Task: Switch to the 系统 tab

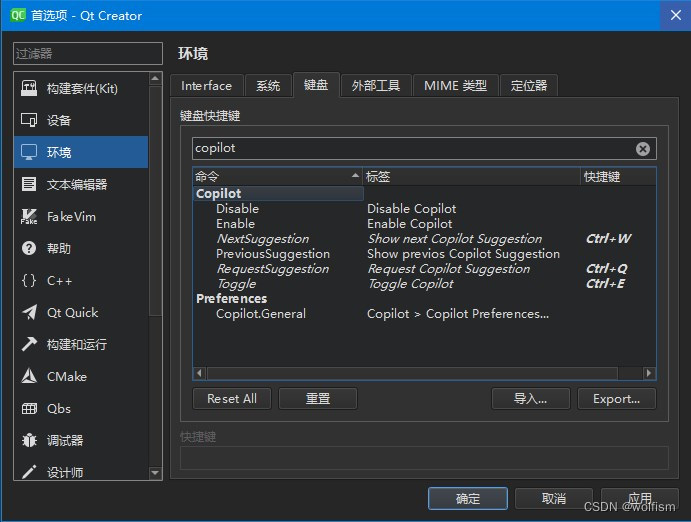Action: pyautogui.click(x=268, y=85)
